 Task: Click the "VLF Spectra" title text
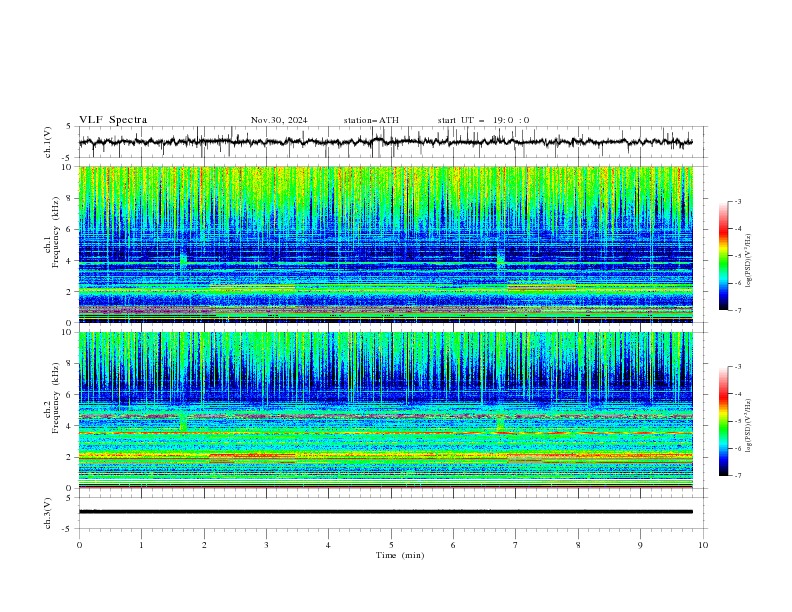[113, 120]
